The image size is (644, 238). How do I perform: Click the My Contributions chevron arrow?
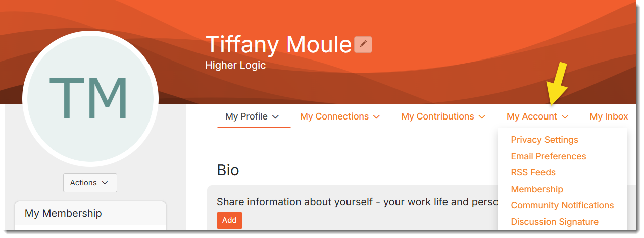(x=482, y=117)
